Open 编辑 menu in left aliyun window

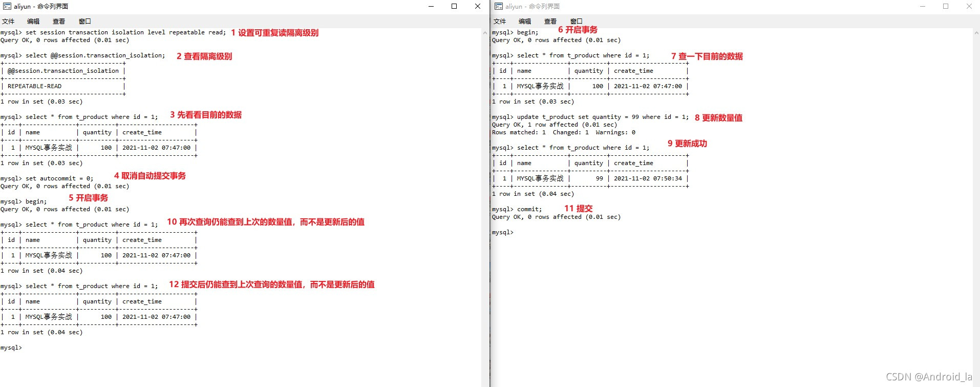click(x=33, y=22)
